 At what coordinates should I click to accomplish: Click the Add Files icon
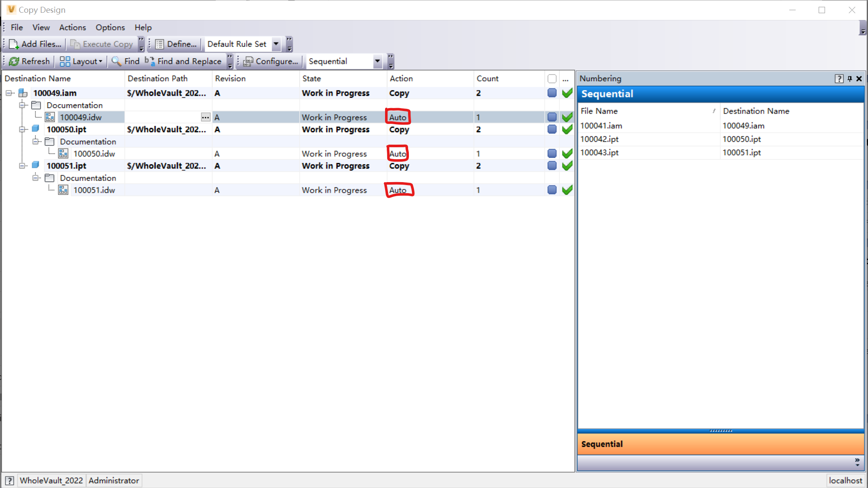(14, 44)
